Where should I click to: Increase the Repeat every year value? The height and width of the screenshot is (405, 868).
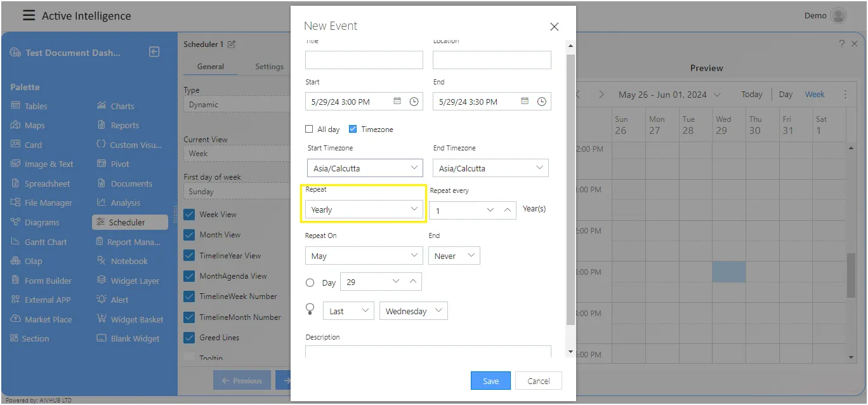(x=508, y=210)
